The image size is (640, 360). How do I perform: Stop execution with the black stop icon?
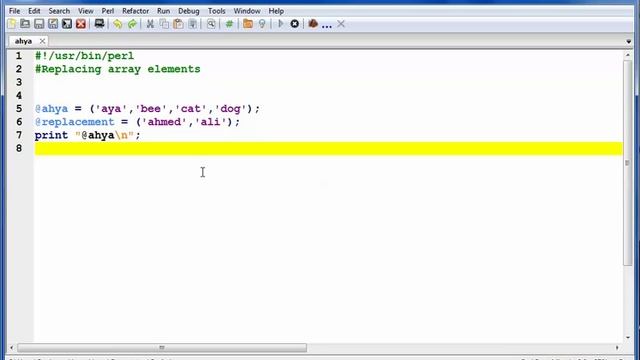pyautogui.click(x=294, y=24)
